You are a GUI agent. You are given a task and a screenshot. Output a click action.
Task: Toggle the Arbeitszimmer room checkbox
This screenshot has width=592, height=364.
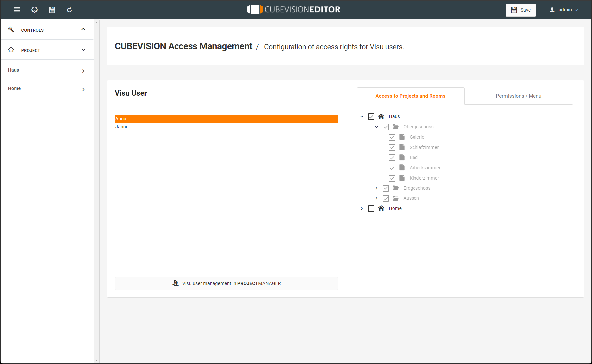click(392, 168)
